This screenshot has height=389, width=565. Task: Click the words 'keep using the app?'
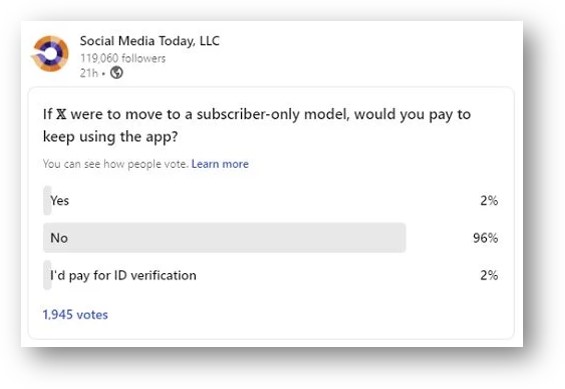click(x=110, y=137)
